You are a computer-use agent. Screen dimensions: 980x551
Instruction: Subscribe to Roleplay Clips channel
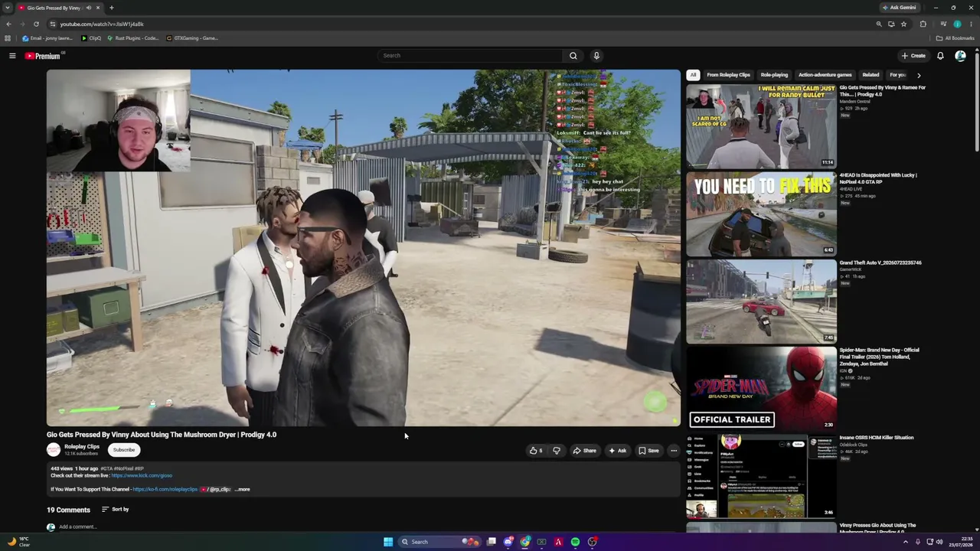coord(124,450)
